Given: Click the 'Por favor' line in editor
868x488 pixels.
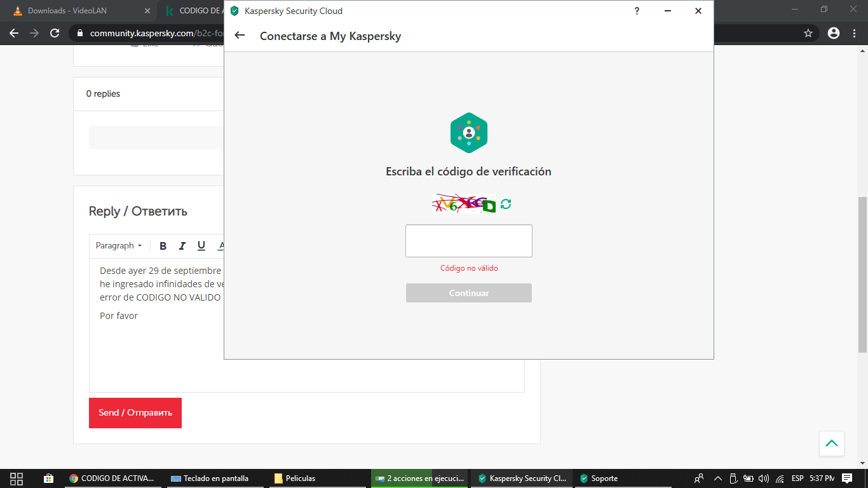Looking at the screenshot, I should [x=119, y=316].
